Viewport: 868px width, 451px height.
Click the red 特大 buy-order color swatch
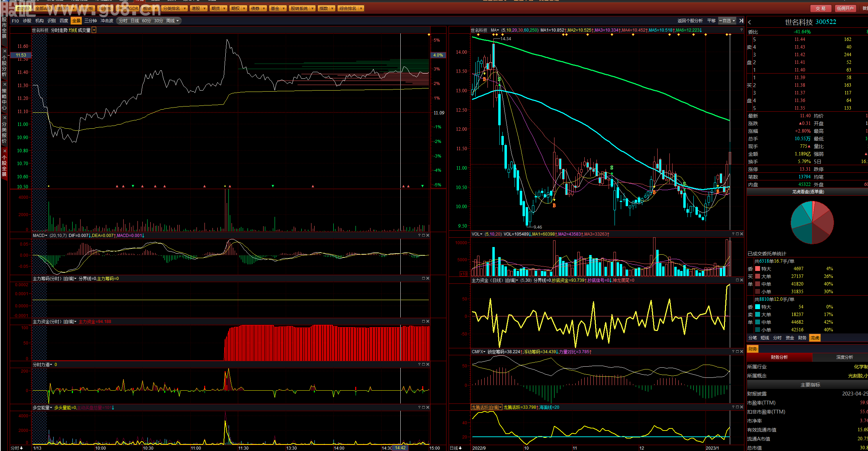(x=758, y=269)
